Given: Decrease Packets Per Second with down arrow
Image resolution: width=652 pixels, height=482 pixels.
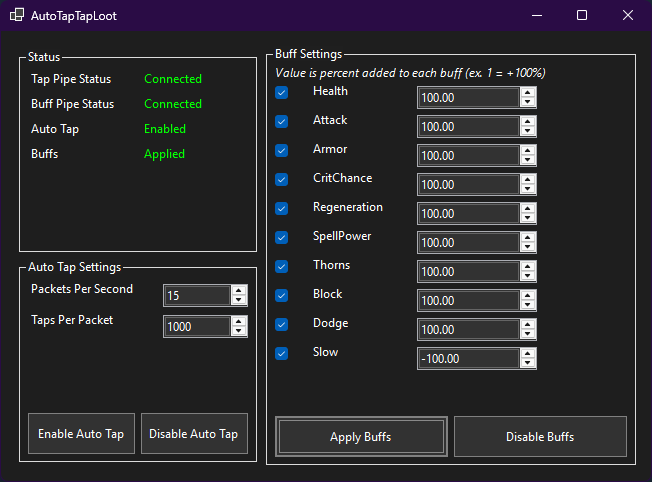Looking at the screenshot, I should point(239,300).
